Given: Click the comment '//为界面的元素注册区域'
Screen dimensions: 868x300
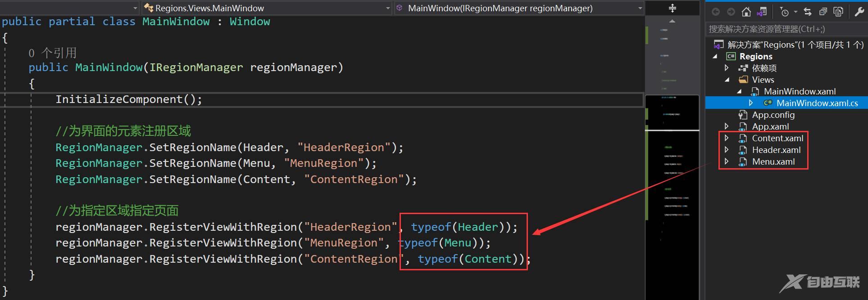Looking at the screenshot, I should pyautogui.click(x=123, y=131).
